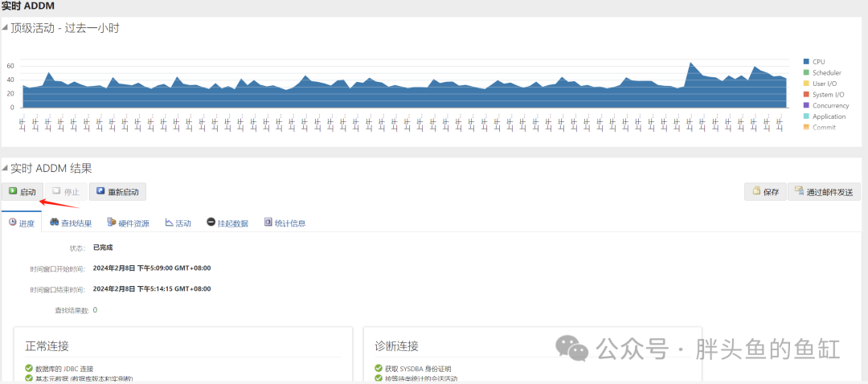Click the folder icon on 保存 button

click(x=755, y=191)
